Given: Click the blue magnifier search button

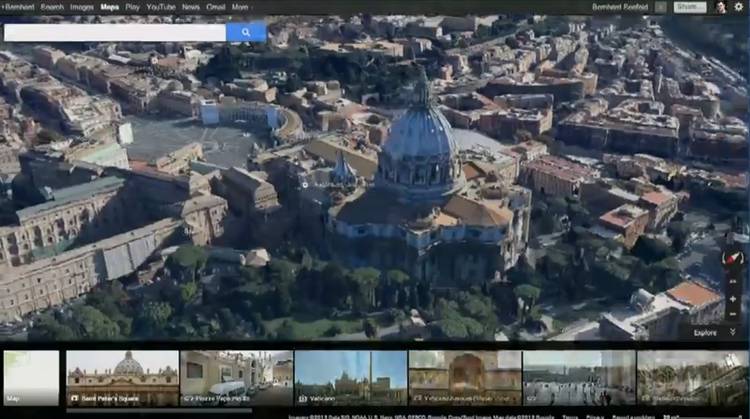Looking at the screenshot, I should pos(246,32).
